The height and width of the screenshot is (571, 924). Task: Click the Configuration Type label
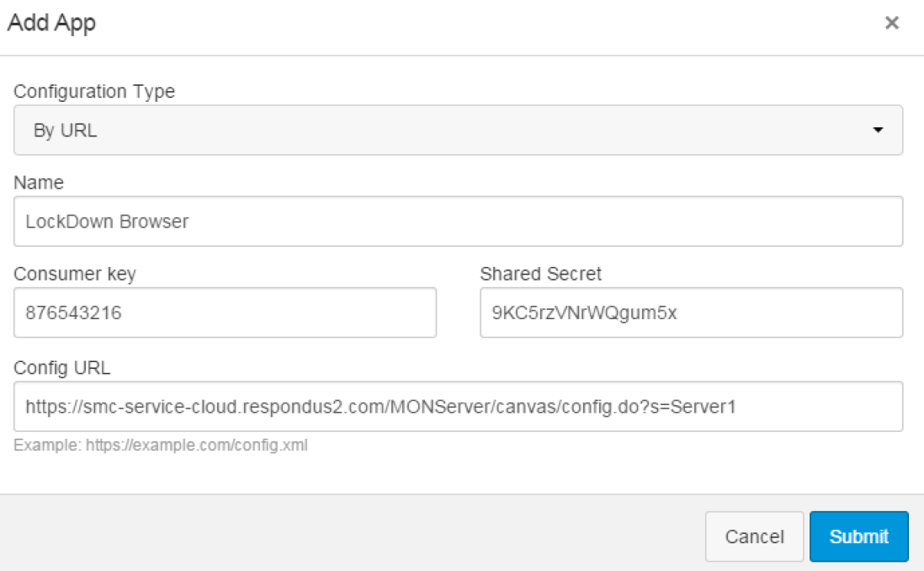94,92
